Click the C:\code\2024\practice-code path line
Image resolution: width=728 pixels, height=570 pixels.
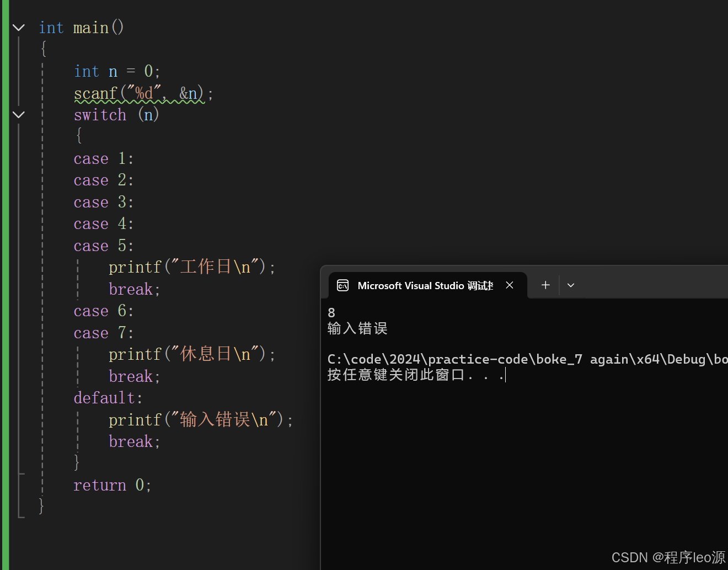point(527,360)
